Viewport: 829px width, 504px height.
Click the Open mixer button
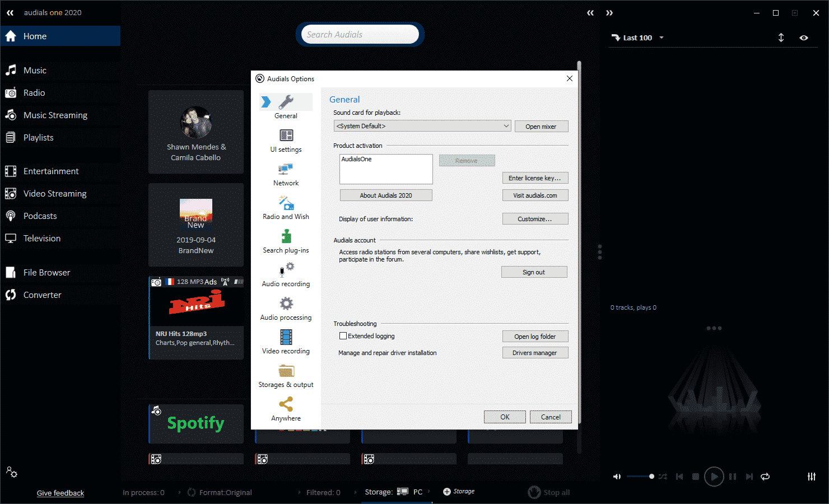541,127
